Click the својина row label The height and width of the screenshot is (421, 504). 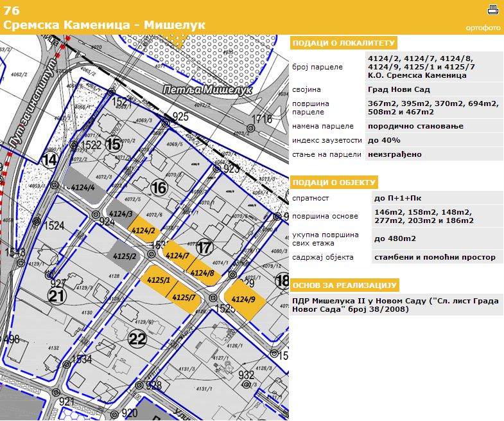[306, 89]
